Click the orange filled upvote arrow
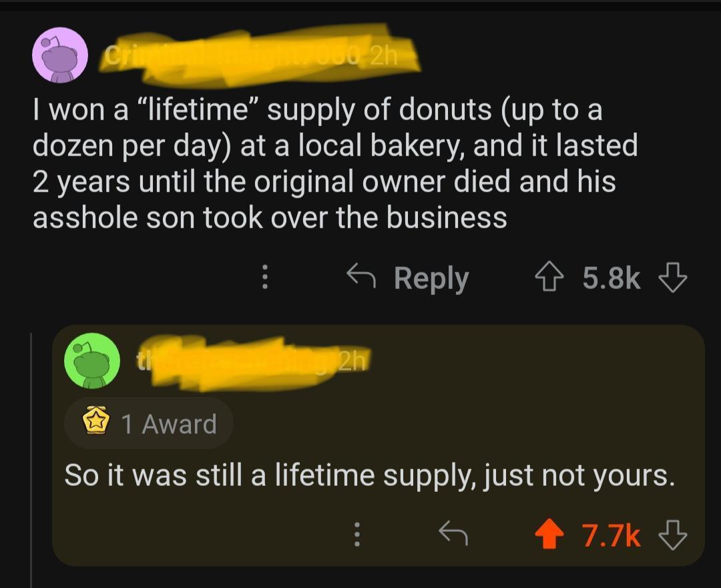721x588 pixels. 548,533
